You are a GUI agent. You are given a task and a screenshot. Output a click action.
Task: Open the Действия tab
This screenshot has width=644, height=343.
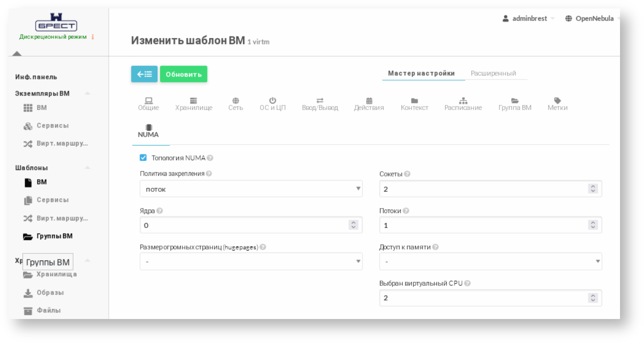(x=369, y=104)
